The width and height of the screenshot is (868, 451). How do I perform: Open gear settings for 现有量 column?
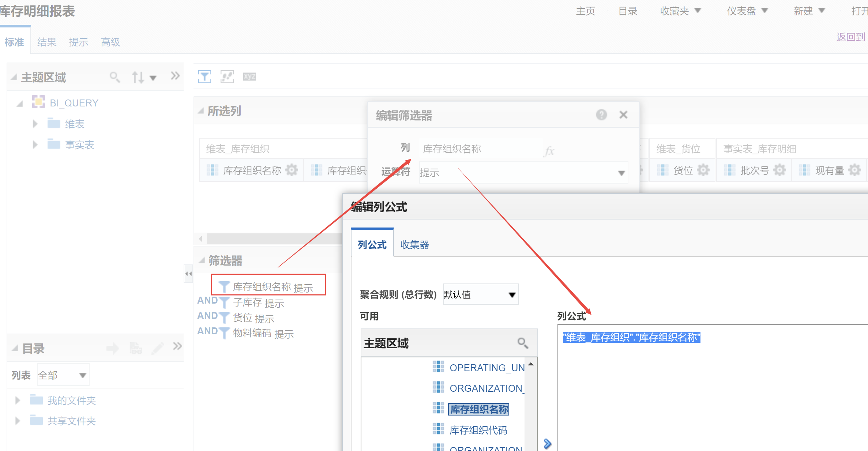pos(854,170)
